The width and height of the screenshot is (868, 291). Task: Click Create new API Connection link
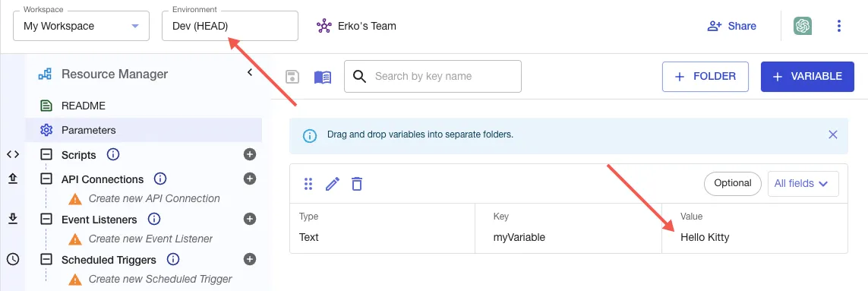tap(154, 198)
